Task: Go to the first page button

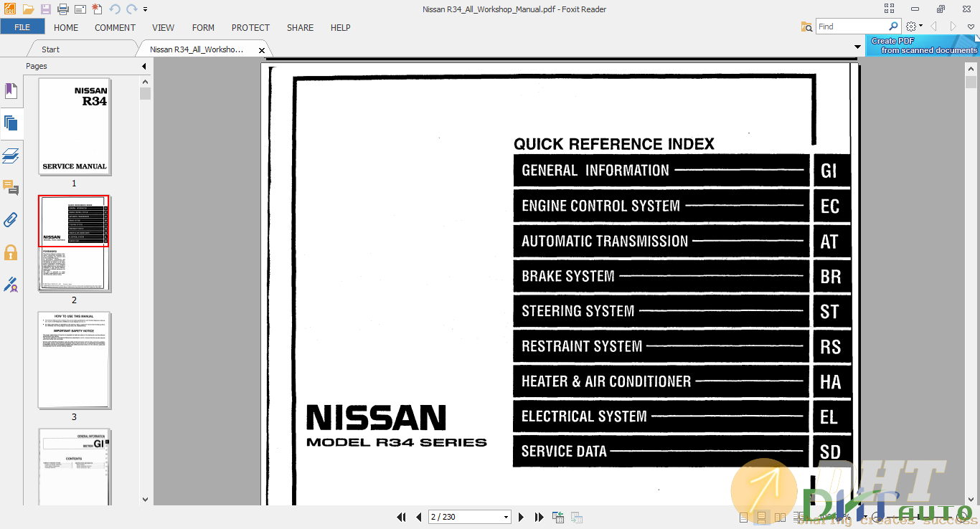Action: click(x=402, y=517)
